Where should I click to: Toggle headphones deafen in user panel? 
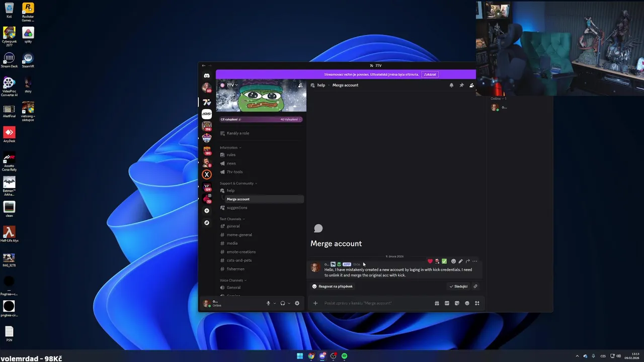(x=283, y=303)
